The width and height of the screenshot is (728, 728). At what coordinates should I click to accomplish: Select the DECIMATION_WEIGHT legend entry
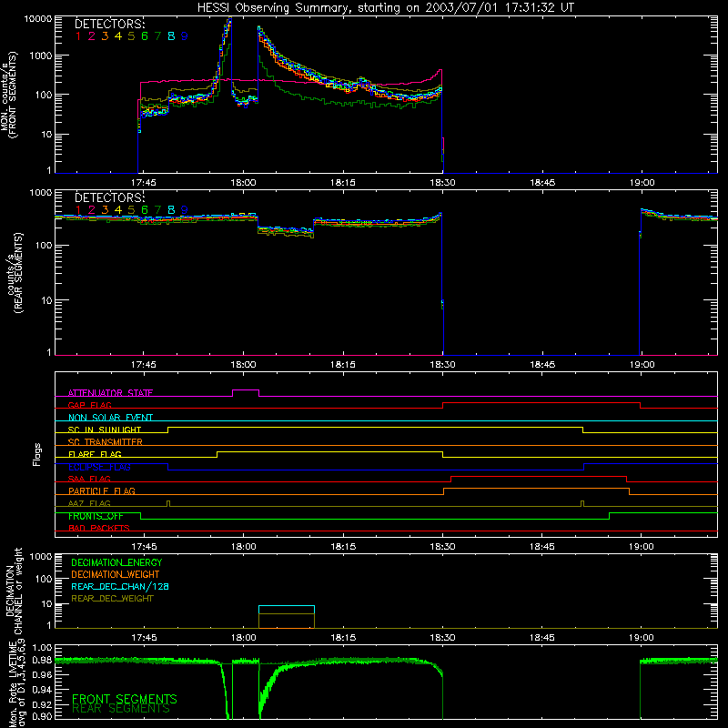116,574
